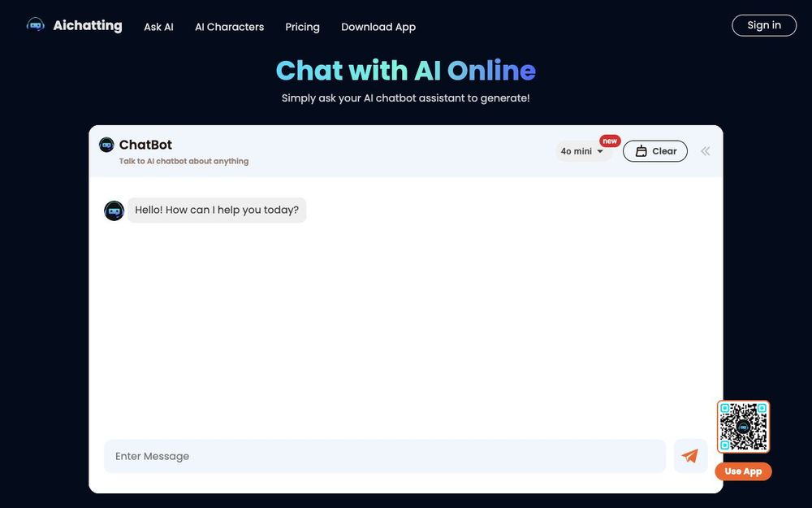
Task: Click the orange Use App button
Action: pyautogui.click(x=743, y=470)
